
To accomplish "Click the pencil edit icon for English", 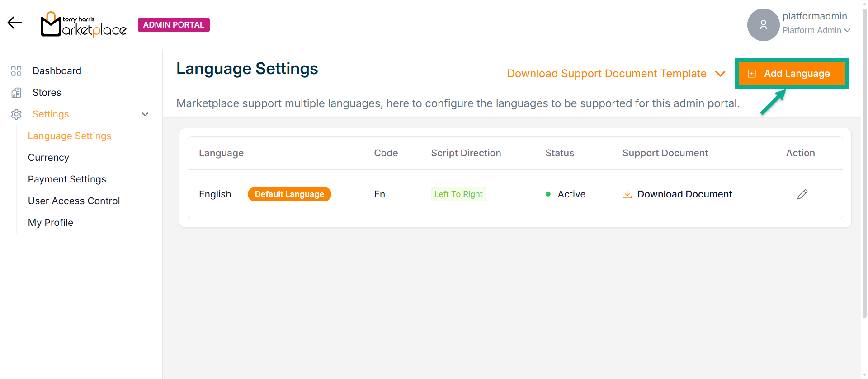I will tap(802, 194).
